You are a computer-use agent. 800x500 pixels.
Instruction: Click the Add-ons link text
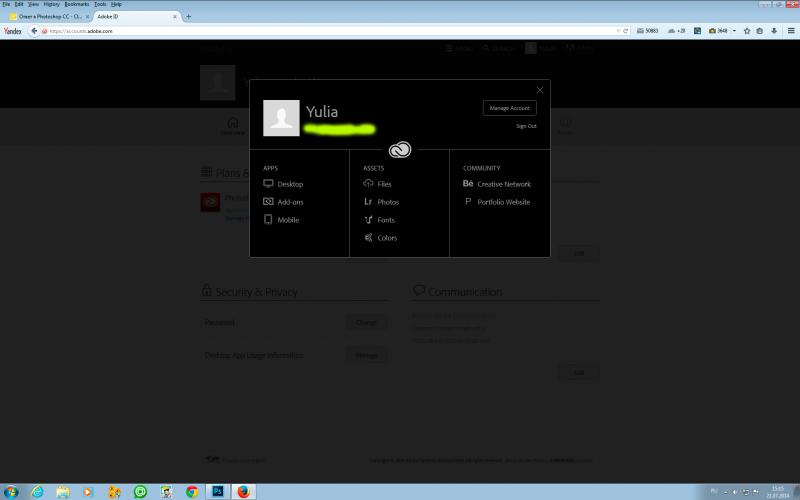coord(290,202)
